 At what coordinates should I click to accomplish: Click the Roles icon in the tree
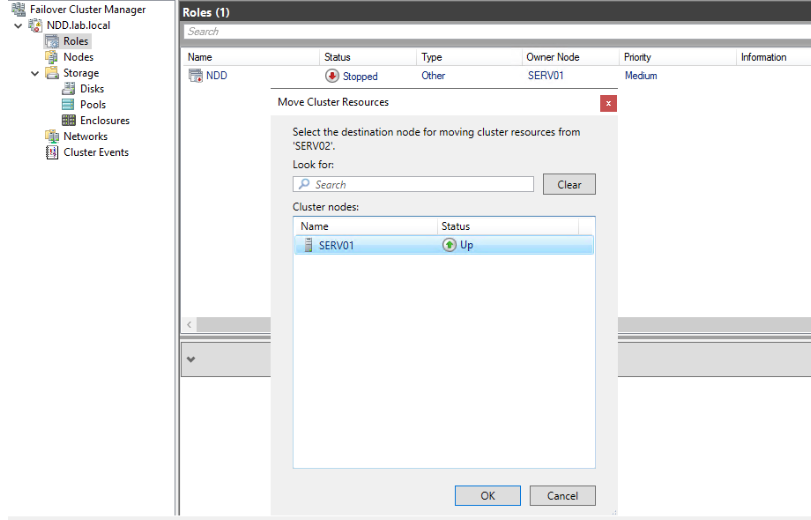(x=52, y=41)
